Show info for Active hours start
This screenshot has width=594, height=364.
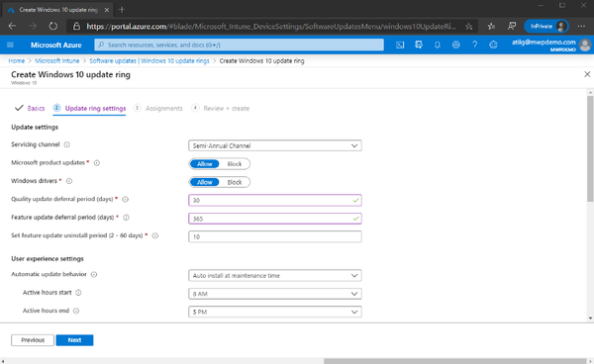tap(78, 293)
